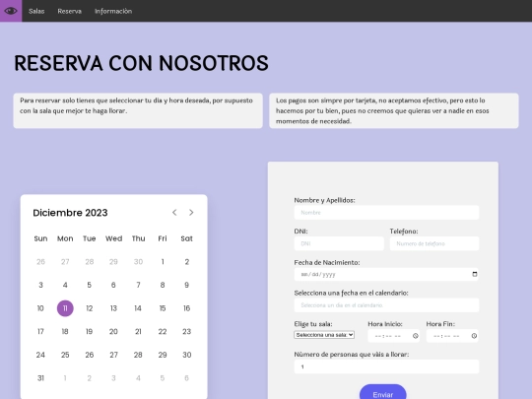Click the Sat weekday header
Viewport: 532px width, 399px height.
(x=186, y=238)
